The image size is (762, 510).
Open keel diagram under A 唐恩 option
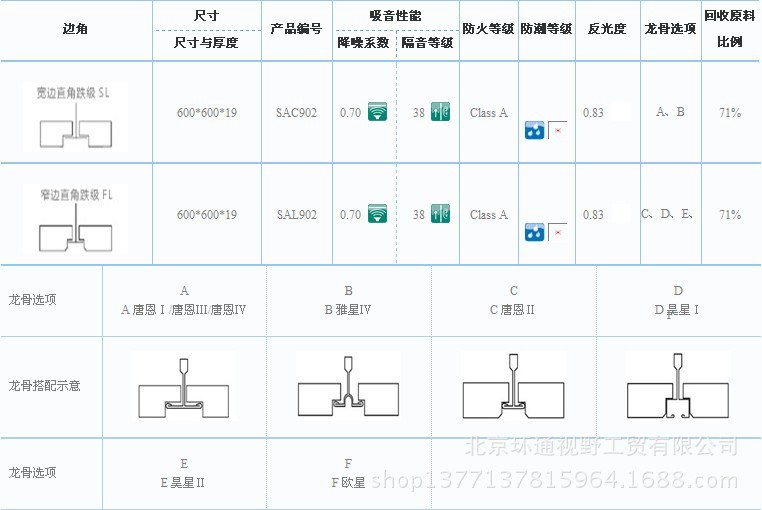183,386
